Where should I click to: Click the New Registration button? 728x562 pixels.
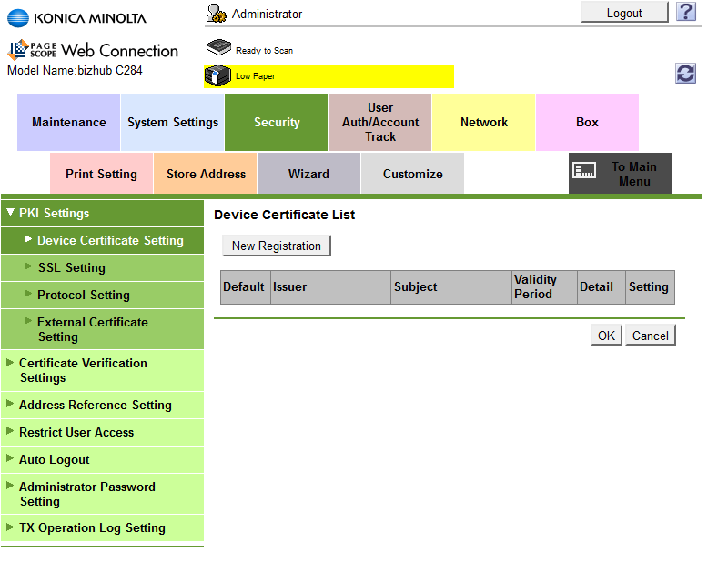(276, 246)
